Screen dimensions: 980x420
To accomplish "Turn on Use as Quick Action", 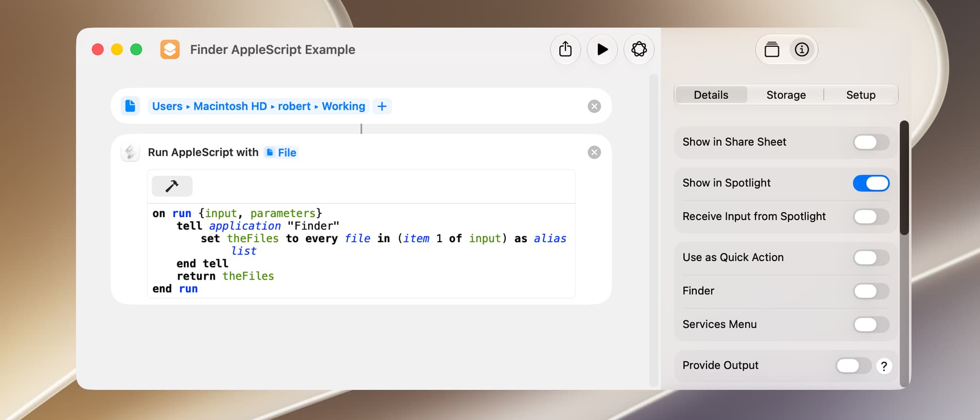I will [871, 258].
